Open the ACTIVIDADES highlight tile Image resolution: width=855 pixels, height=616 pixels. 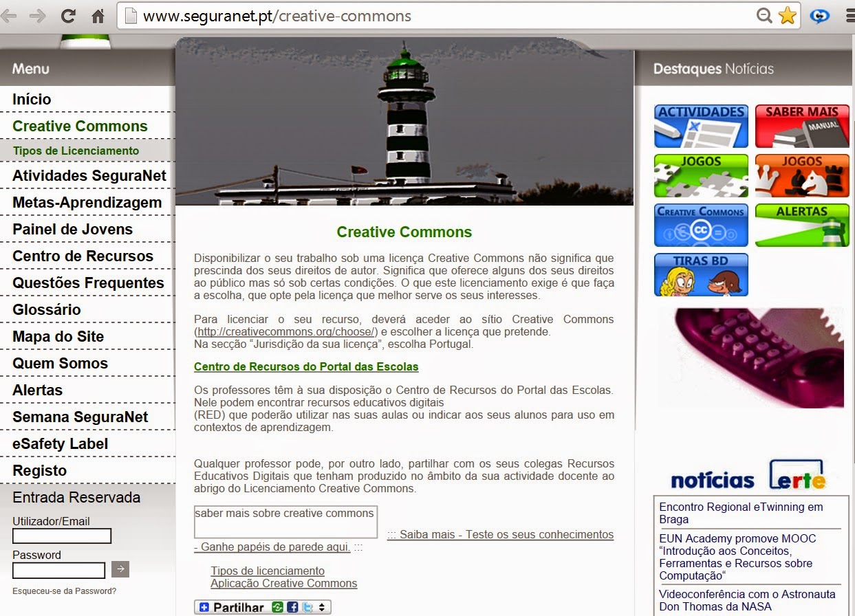(x=701, y=126)
